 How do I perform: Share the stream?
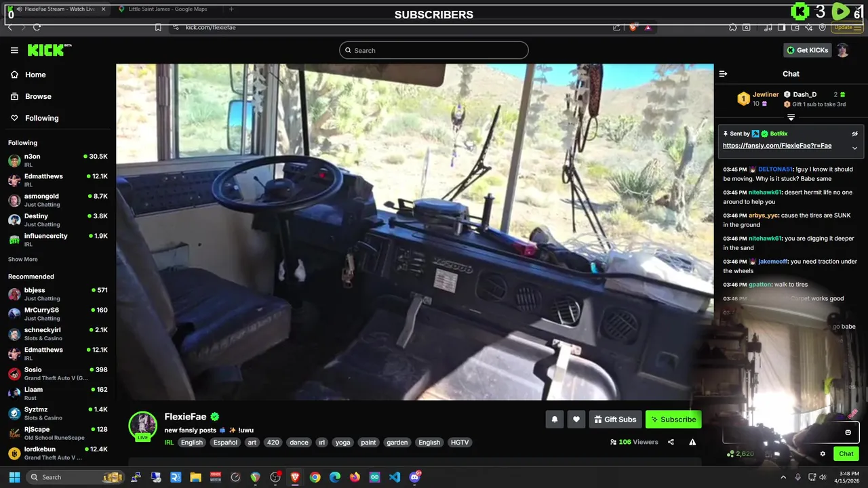671,442
